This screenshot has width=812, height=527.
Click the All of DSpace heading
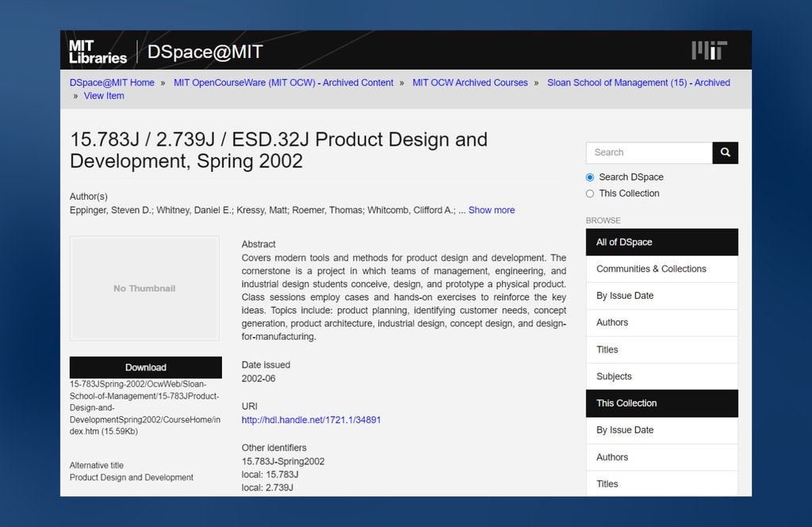click(x=662, y=242)
